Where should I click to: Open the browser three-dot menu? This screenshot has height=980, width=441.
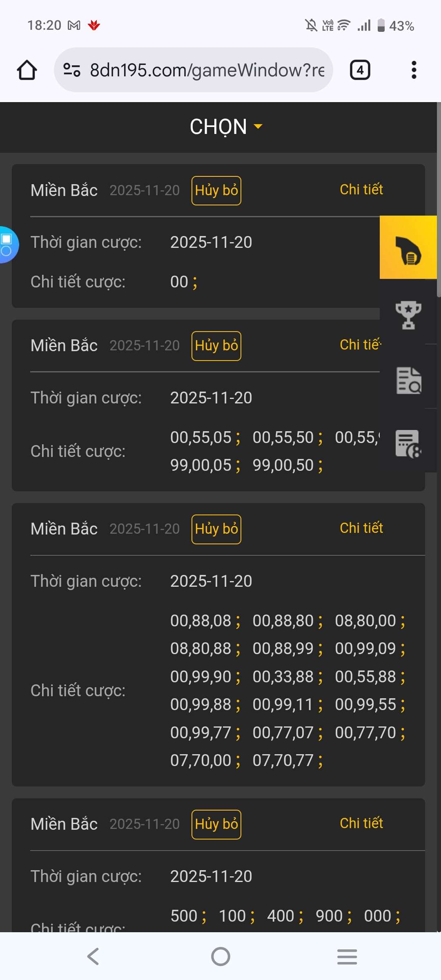tap(414, 70)
